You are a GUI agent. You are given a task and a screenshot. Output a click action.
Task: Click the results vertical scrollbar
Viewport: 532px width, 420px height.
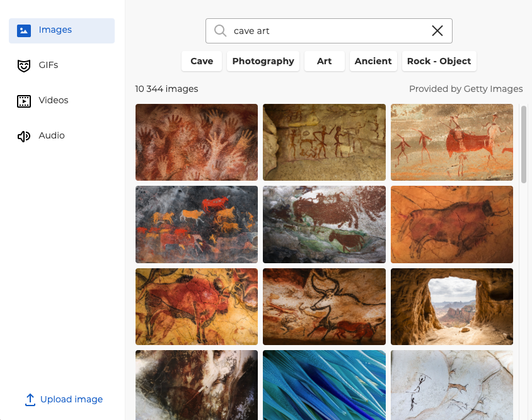[x=524, y=145]
